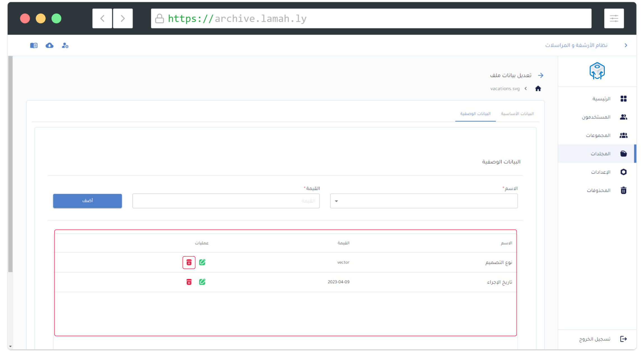Click the back arrow beside تعديل بيانات ملف

[541, 75]
